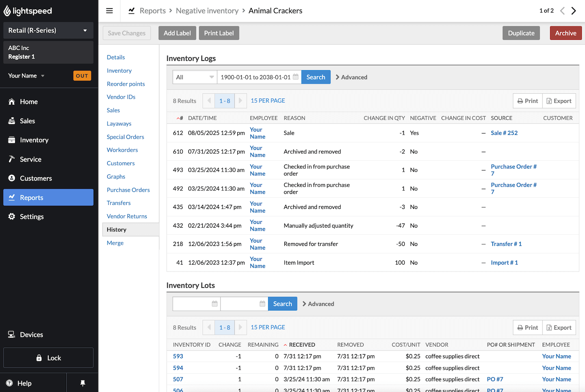The width and height of the screenshot is (585, 392).
Task: Click the Archive button
Action: click(565, 33)
